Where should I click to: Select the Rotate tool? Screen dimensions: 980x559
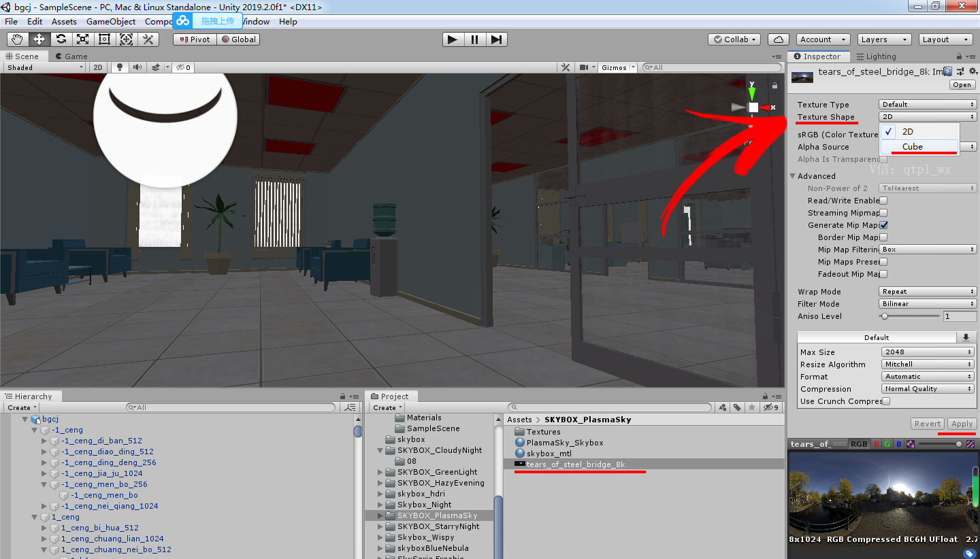[x=61, y=39]
